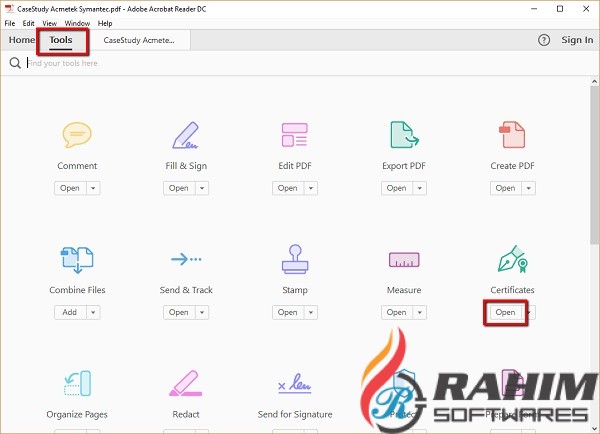600x434 pixels.
Task: Click Sign In link
Action: (x=577, y=40)
